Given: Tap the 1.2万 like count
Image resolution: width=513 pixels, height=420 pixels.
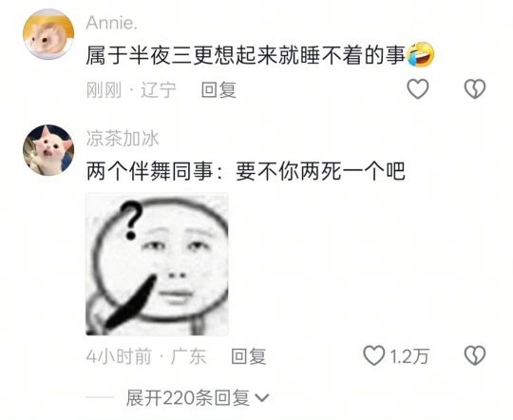Looking at the screenshot, I should pos(409,356).
